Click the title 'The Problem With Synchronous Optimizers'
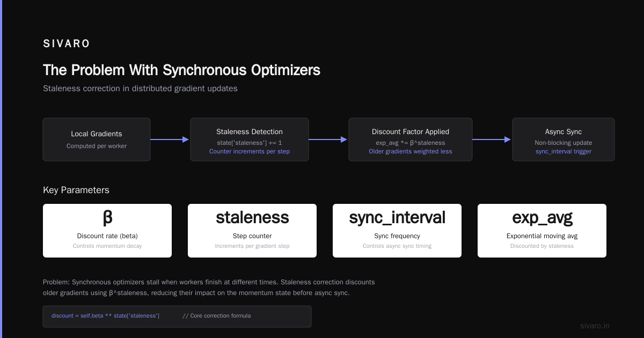Screen dimensions: 644x338 pyautogui.click(x=181, y=70)
